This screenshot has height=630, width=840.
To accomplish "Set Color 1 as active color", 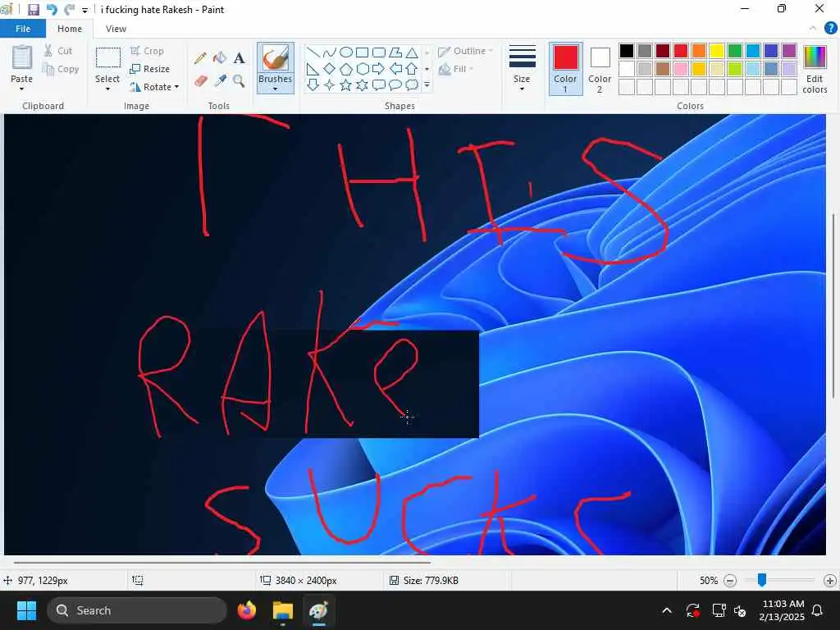I will coord(565,69).
